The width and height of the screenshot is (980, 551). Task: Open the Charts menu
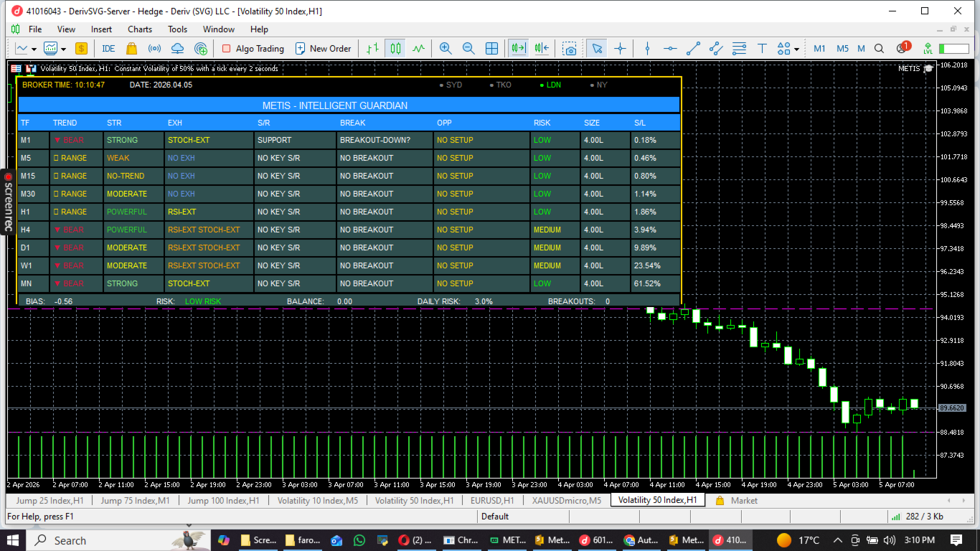[x=140, y=29]
